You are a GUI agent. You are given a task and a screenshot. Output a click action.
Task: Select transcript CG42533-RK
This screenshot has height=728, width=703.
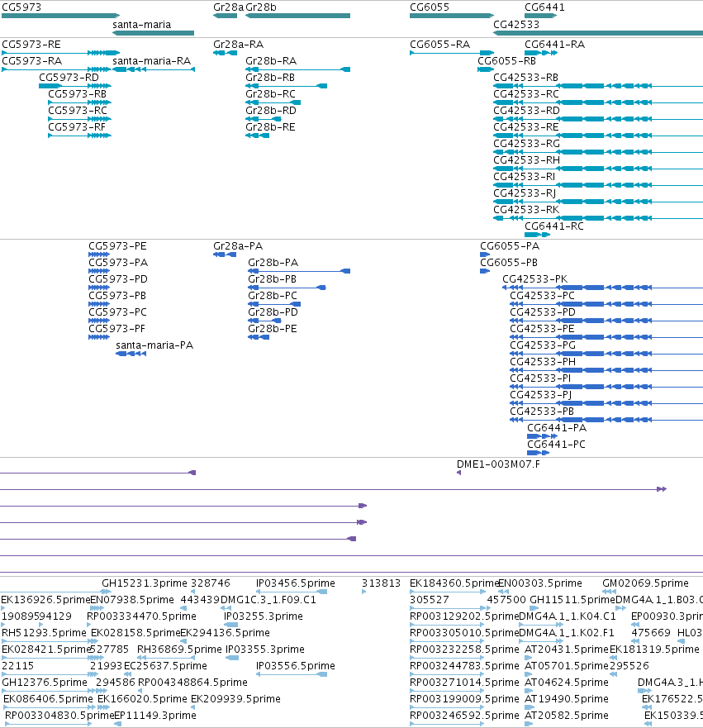coord(598,218)
